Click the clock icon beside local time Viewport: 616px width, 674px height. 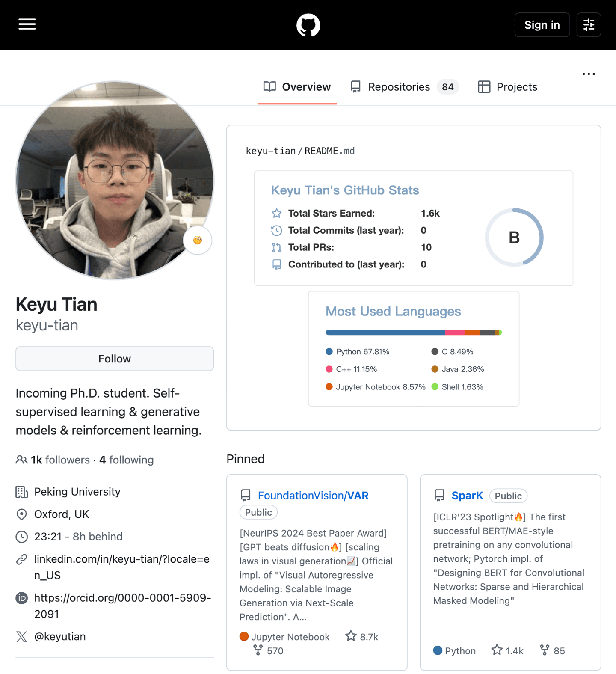coord(21,537)
